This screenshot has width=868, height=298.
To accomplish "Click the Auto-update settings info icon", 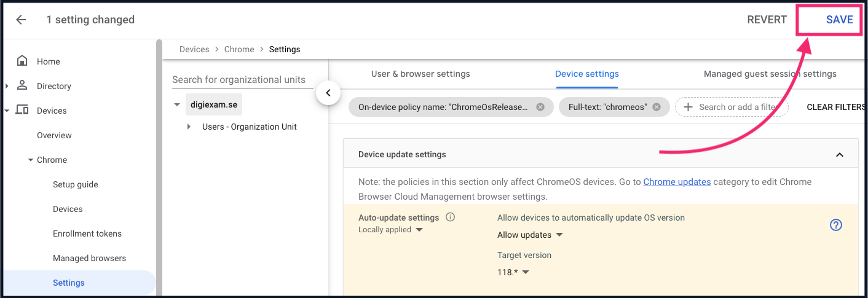I will pos(450,217).
